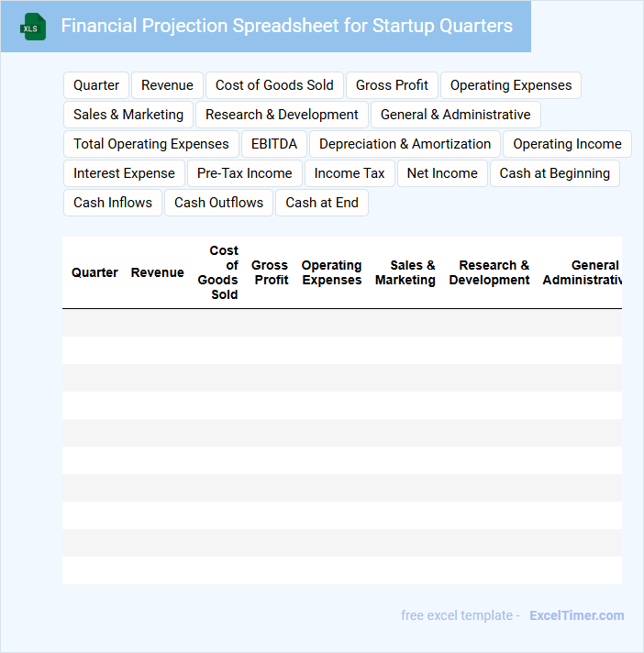Click the Interest Expense tag

(124, 173)
